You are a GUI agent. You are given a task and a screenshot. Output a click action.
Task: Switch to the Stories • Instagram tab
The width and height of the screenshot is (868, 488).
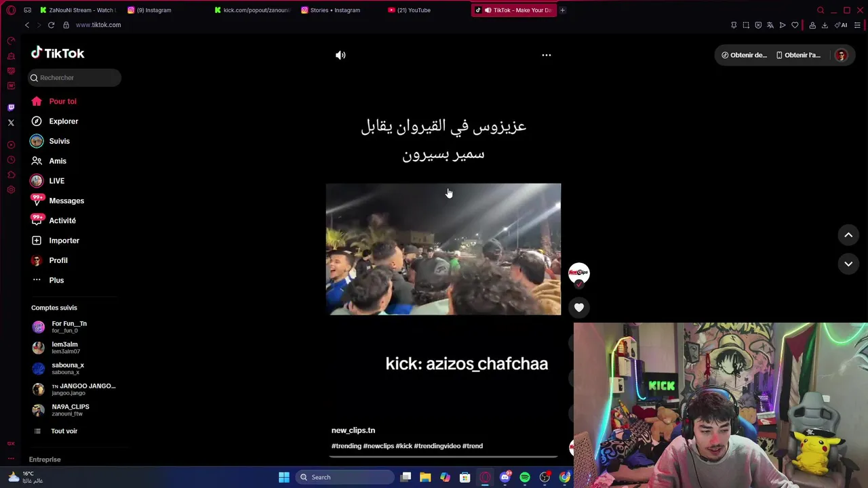point(334,10)
